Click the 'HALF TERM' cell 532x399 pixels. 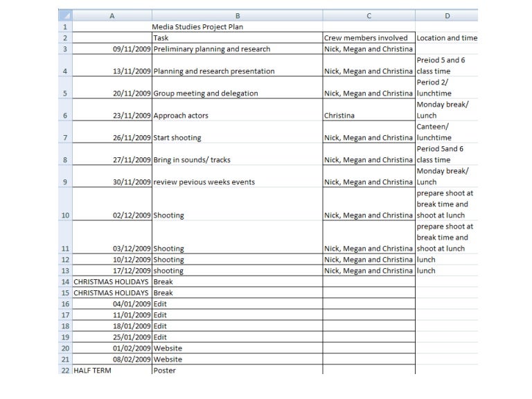[112, 370]
